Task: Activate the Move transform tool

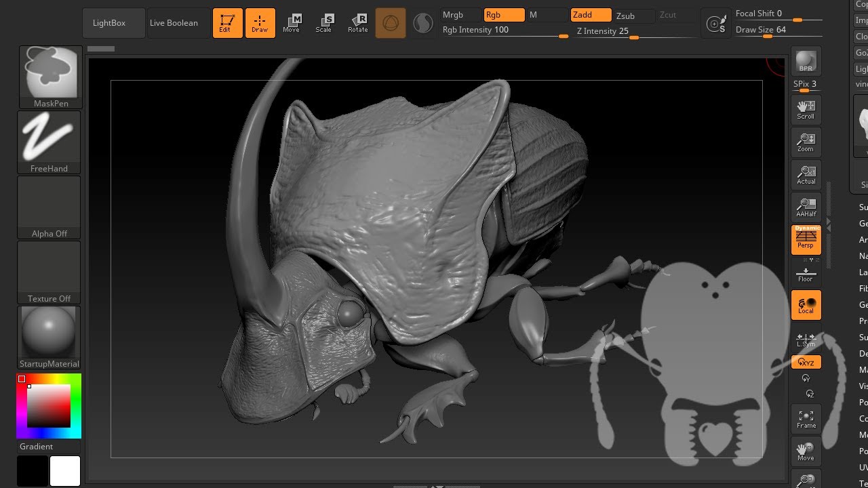Action: 292,23
